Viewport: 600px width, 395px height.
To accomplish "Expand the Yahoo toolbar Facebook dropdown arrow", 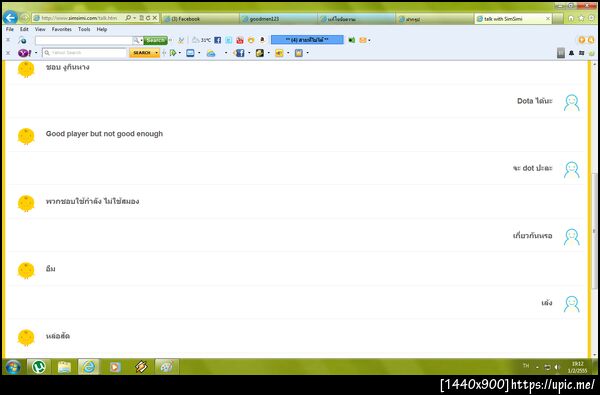I will click(249, 53).
